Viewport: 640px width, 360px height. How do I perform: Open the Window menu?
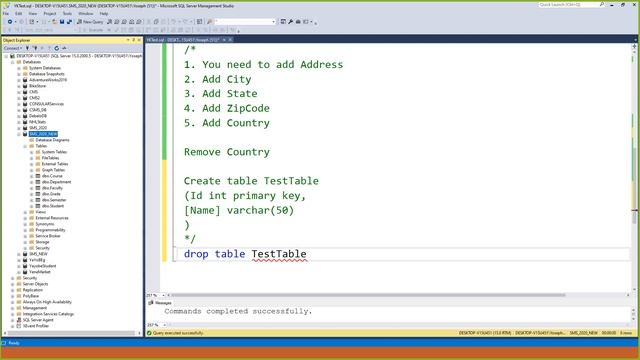pyautogui.click(x=86, y=13)
